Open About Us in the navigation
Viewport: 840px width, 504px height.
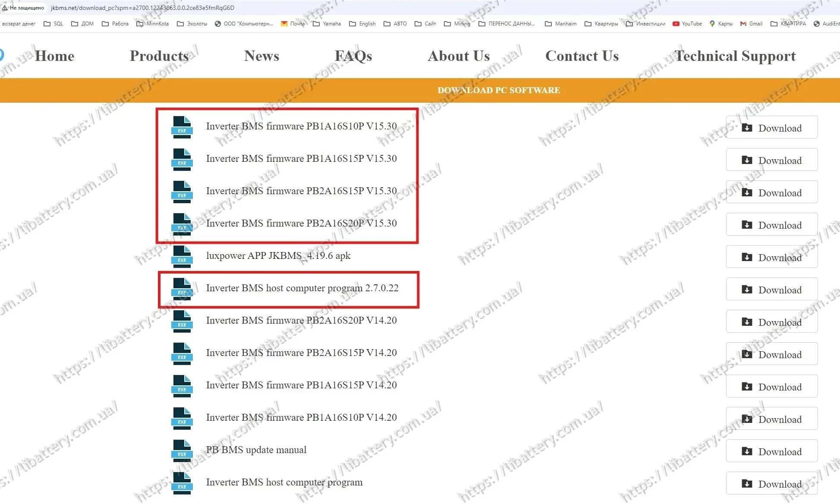click(459, 56)
